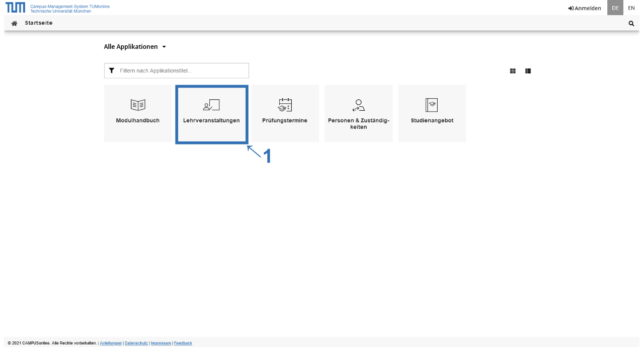
Task: Open the Prüfungstermine application tile
Action: point(285,113)
